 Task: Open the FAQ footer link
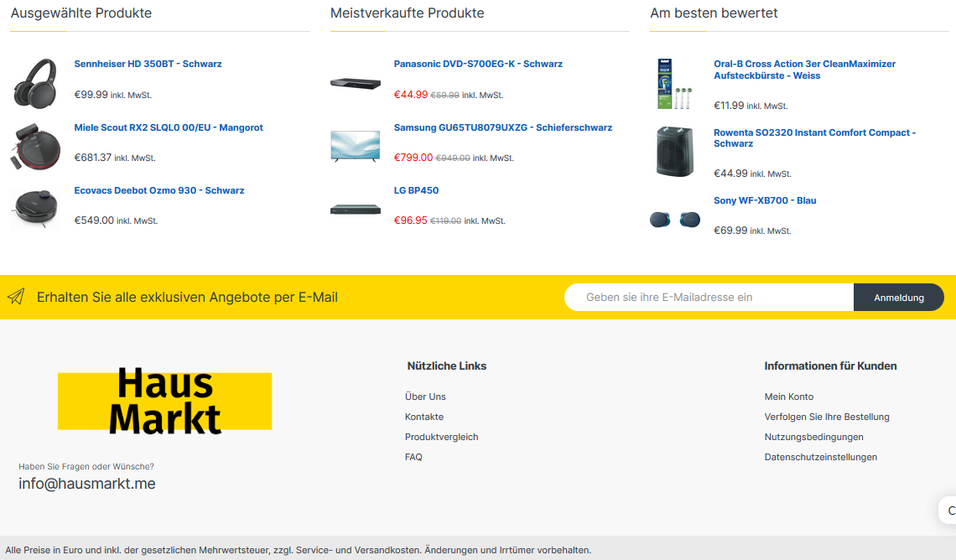click(413, 457)
